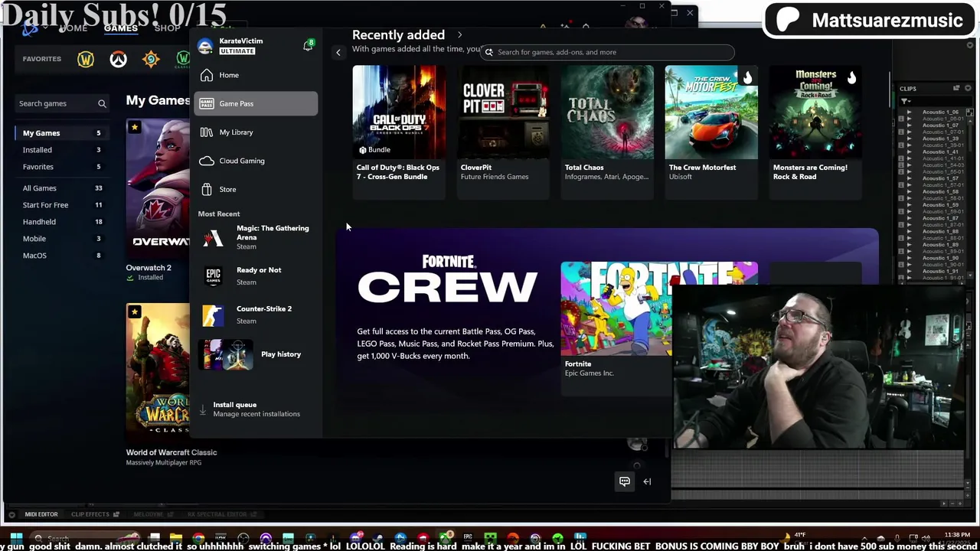The width and height of the screenshot is (980, 551).
Task: Open Counter-Strike 2 from Most Recent
Action: click(256, 315)
